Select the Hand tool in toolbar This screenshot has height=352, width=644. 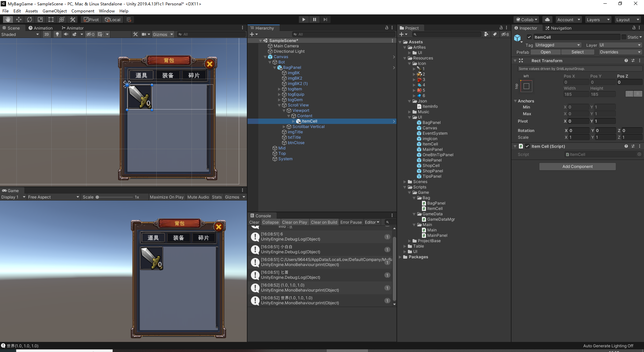click(8, 19)
